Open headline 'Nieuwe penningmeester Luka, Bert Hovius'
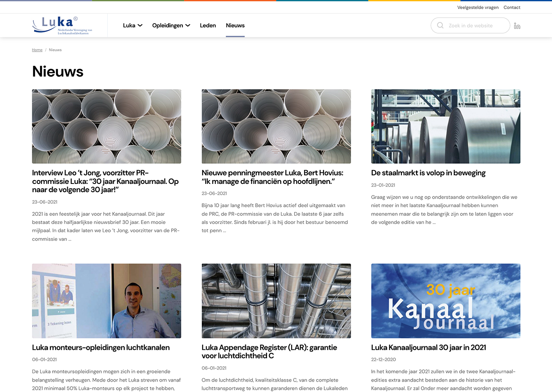 [x=273, y=177]
